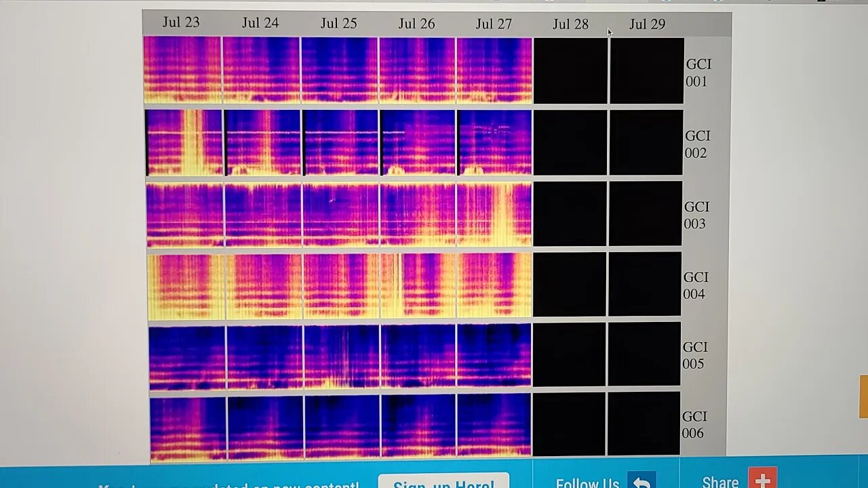Open GCI 003 spectrogram for Jul 25
Screen dimensions: 868x488
[x=341, y=214]
